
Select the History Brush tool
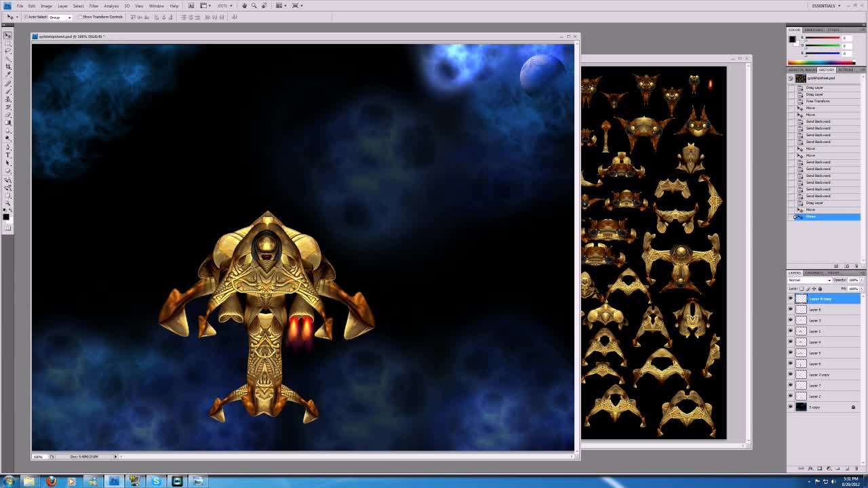click(x=8, y=106)
